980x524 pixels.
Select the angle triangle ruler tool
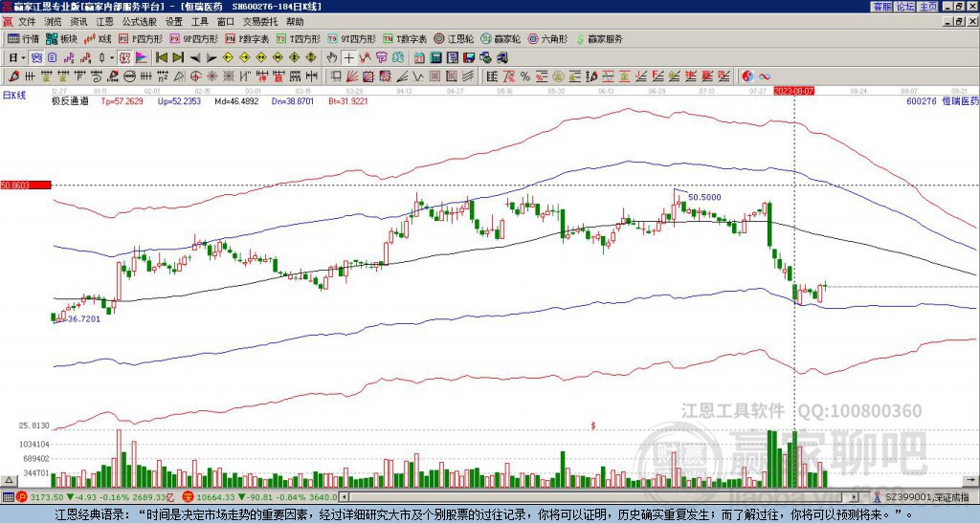[x=179, y=76]
